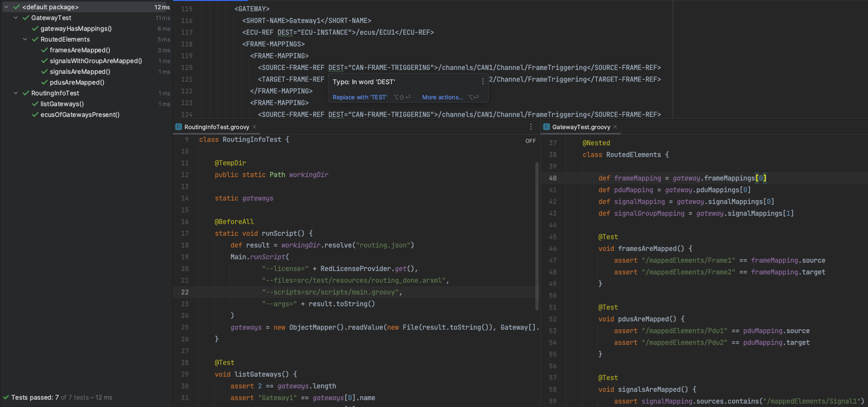Click the @BeforeAll annotation
This screenshot has width=868, height=407.
(x=234, y=222)
